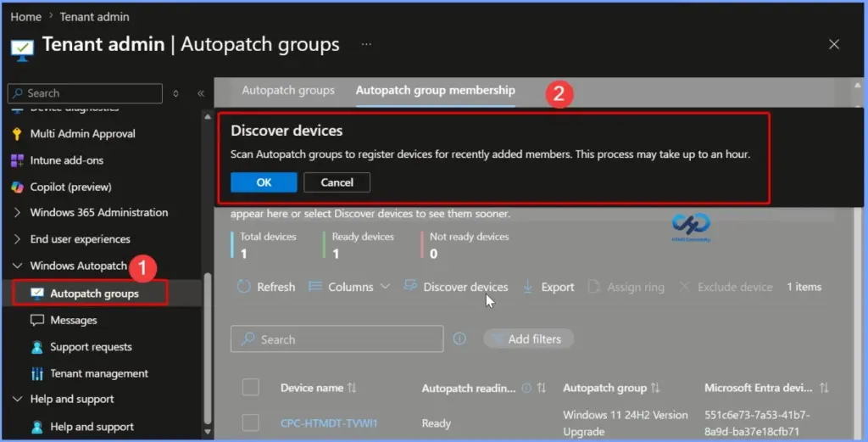
Task: Click the device Search input field
Action: click(x=337, y=339)
